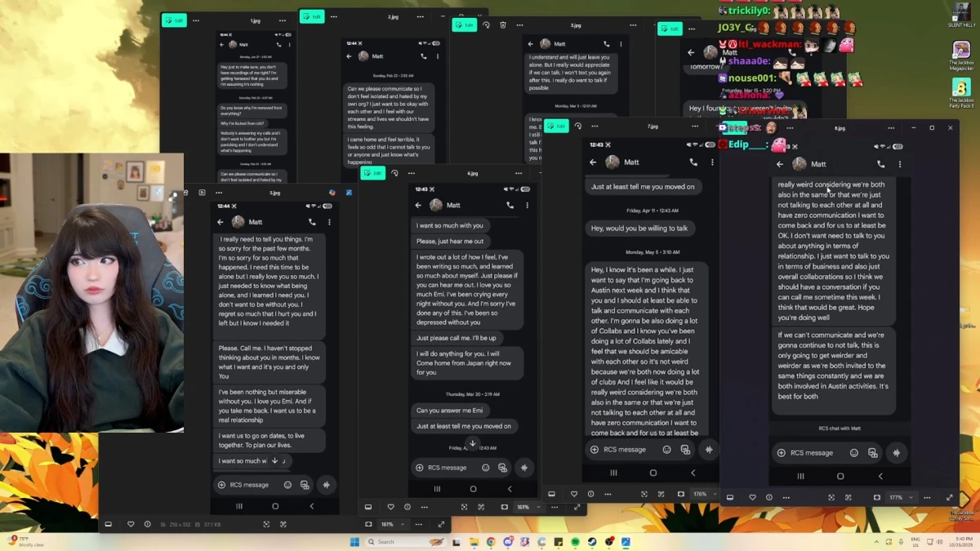Toggle the filmstrip in the 7.jpg window

[x=552, y=494]
